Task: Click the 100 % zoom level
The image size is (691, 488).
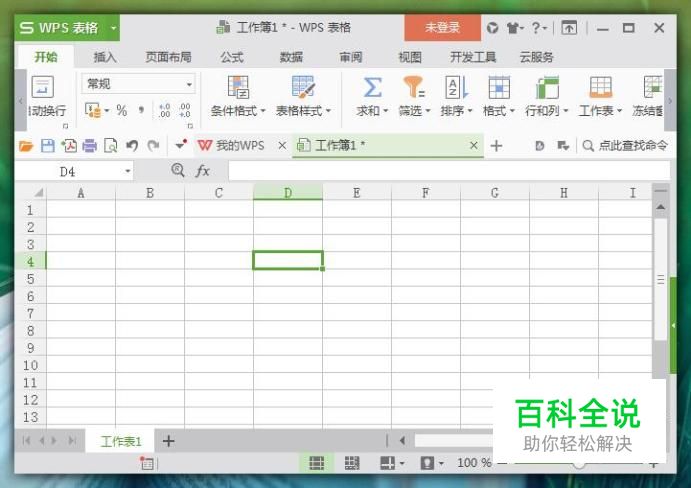Action: (474, 463)
